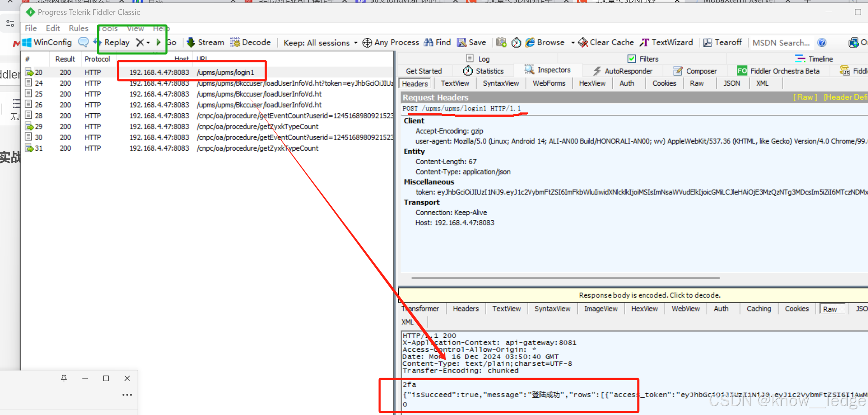Click the [Raw] link in Request Headers

tap(805, 97)
